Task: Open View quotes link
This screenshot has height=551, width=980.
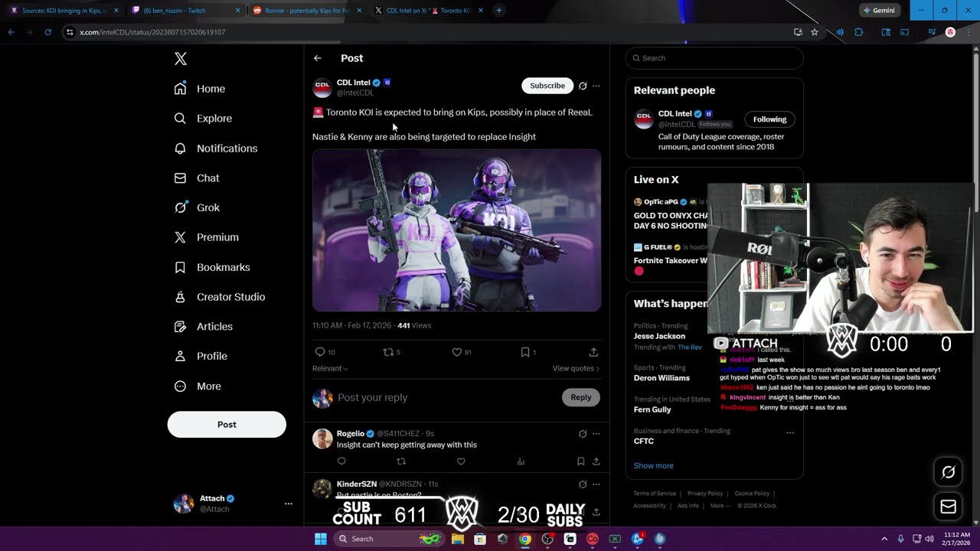Action: 576,368
